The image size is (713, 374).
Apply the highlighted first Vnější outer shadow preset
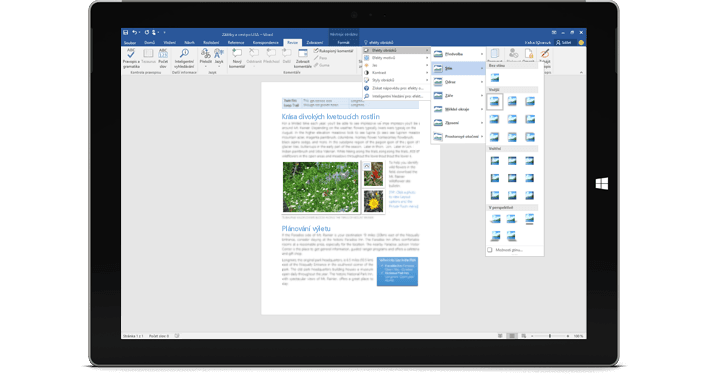tap(495, 102)
